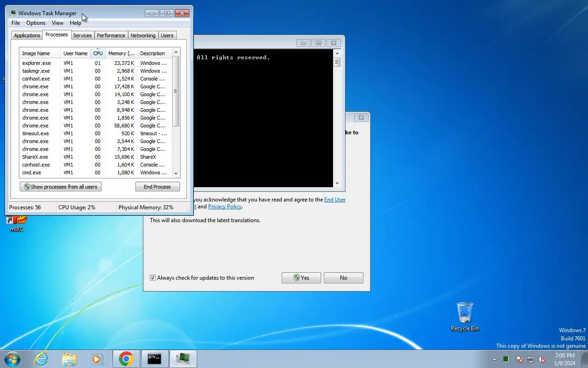Select the mIRC desktop shortcut
This screenshot has height=368, width=588.
[x=17, y=224]
